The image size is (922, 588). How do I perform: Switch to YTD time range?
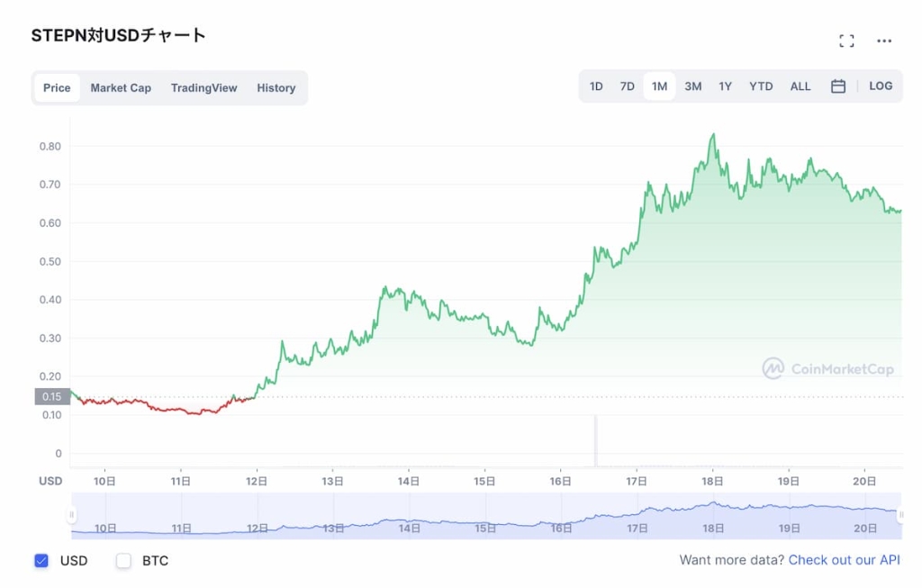pyautogui.click(x=761, y=86)
